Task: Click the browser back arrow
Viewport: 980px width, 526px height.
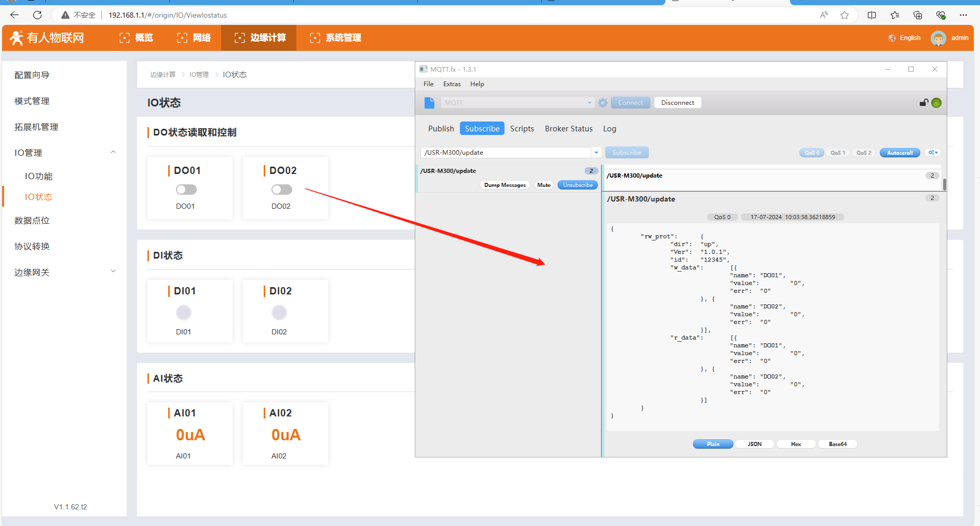Action: click(x=15, y=15)
